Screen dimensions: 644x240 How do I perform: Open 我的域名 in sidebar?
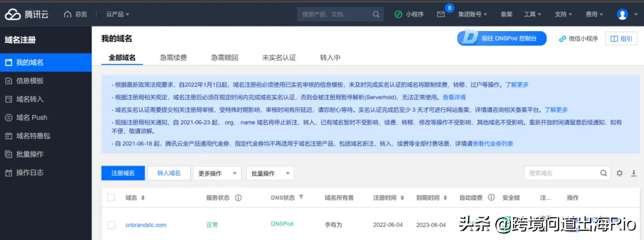pos(45,63)
